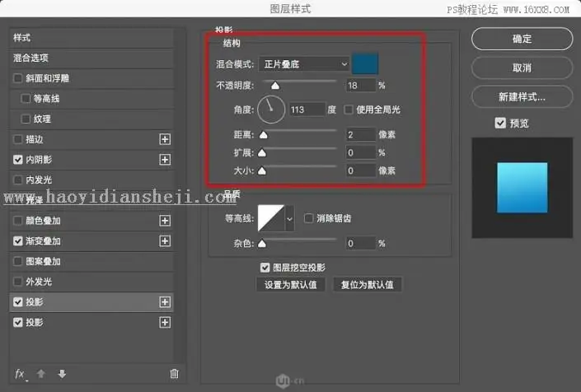Click the 扩展 percent value field
Viewport: 581px width, 392px height.
coord(361,152)
